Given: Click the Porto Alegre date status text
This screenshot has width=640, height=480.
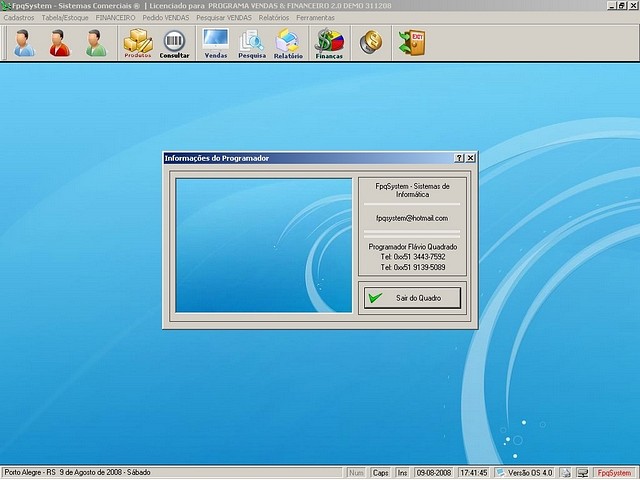Looking at the screenshot, I should (x=77, y=472).
